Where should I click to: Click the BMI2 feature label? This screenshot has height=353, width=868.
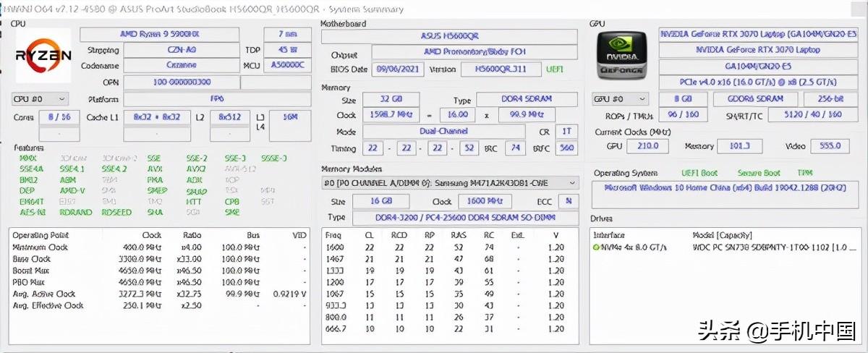coord(29,179)
